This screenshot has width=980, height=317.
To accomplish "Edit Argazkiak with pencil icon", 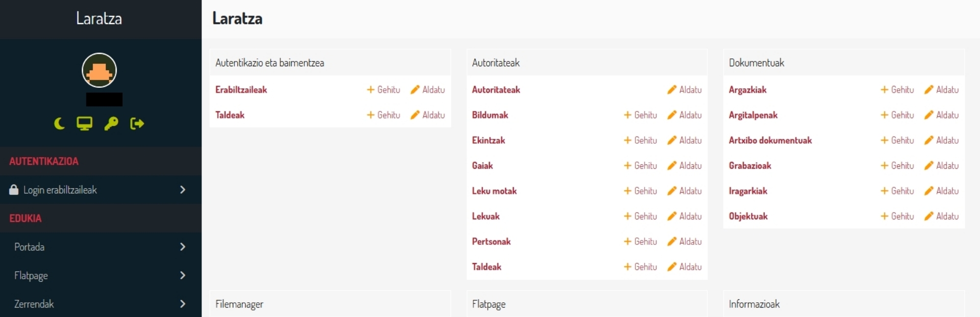I will 929,90.
